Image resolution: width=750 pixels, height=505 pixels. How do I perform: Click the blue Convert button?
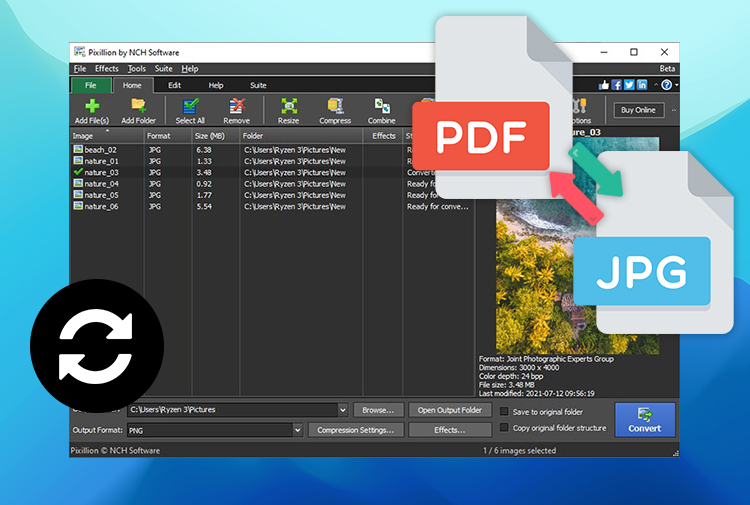tap(645, 420)
